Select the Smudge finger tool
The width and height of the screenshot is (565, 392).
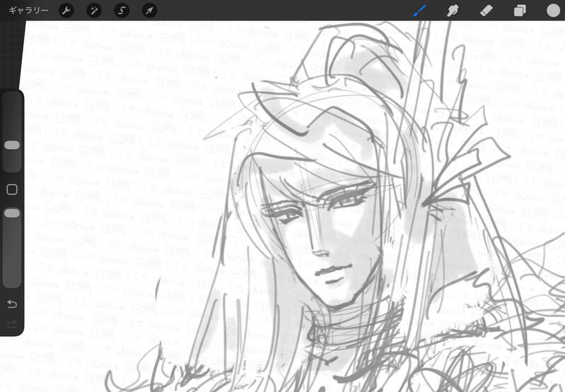click(x=453, y=11)
